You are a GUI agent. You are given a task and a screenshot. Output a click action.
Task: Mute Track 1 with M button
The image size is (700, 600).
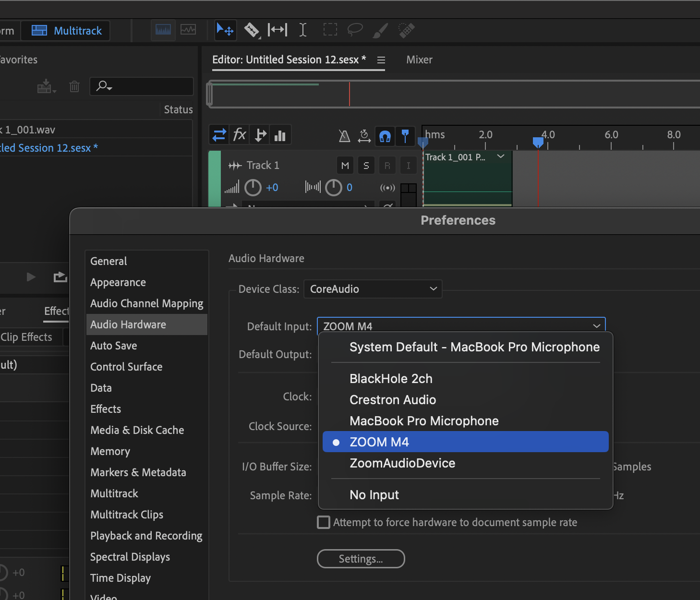(345, 166)
